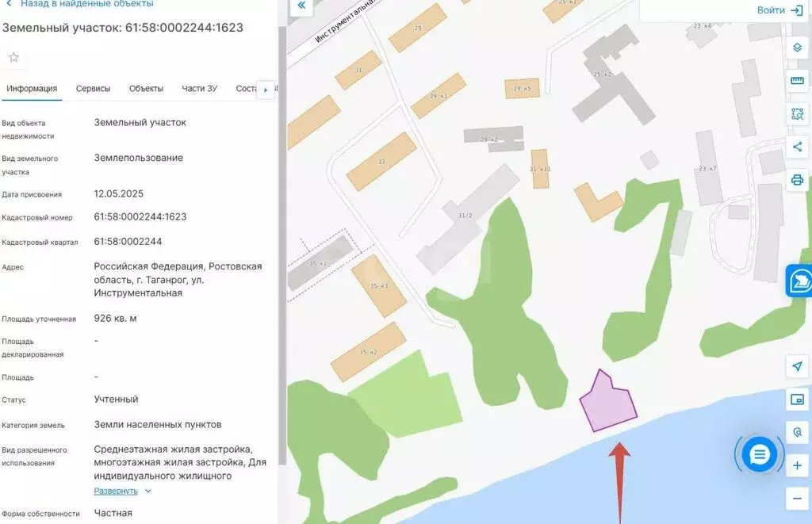Zoom in on the map
The height and width of the screenshot is (524, 812).
point(798,465)
